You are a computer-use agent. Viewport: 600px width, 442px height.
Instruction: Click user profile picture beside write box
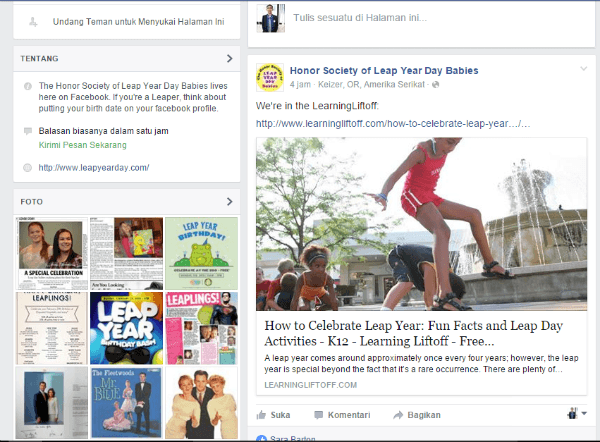(x=271, y=18)
